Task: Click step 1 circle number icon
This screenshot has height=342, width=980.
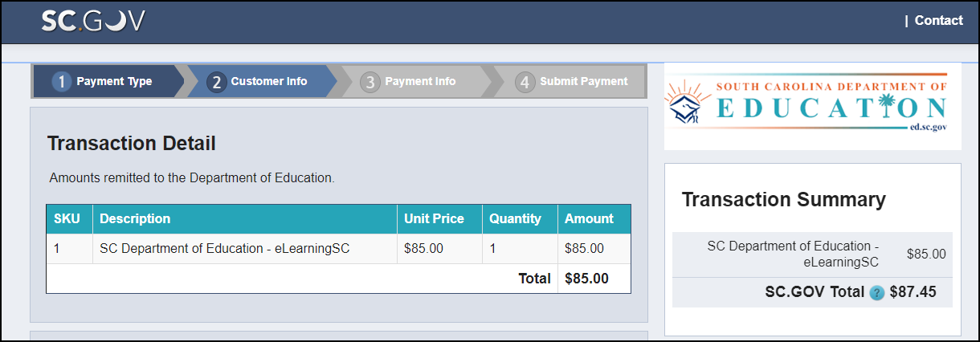Action: (62, 82)
